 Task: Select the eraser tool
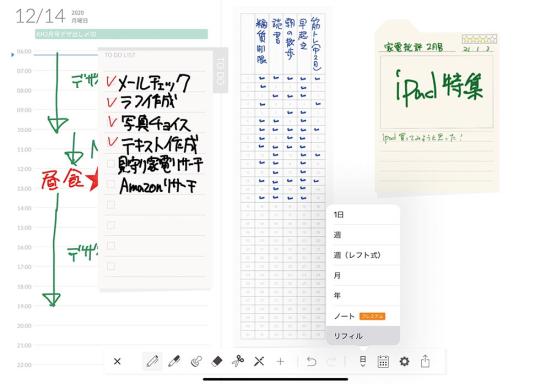point(217,361)
